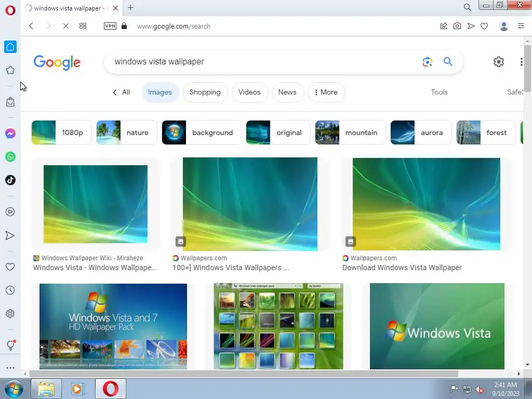Image resolution: width=532 pixels, height=399 pixels.
Task: Click the Download Windows Vista Wallpaper title
Action: [402, 268]
